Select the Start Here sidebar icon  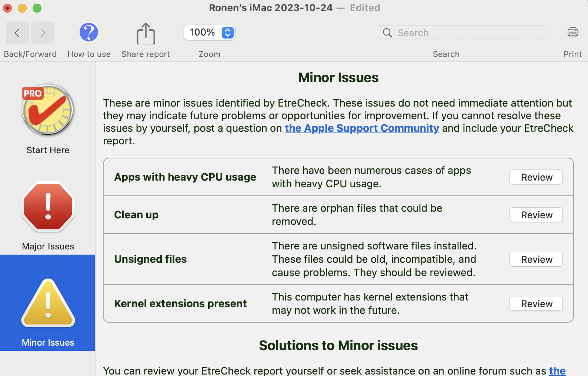coord(48,110)
